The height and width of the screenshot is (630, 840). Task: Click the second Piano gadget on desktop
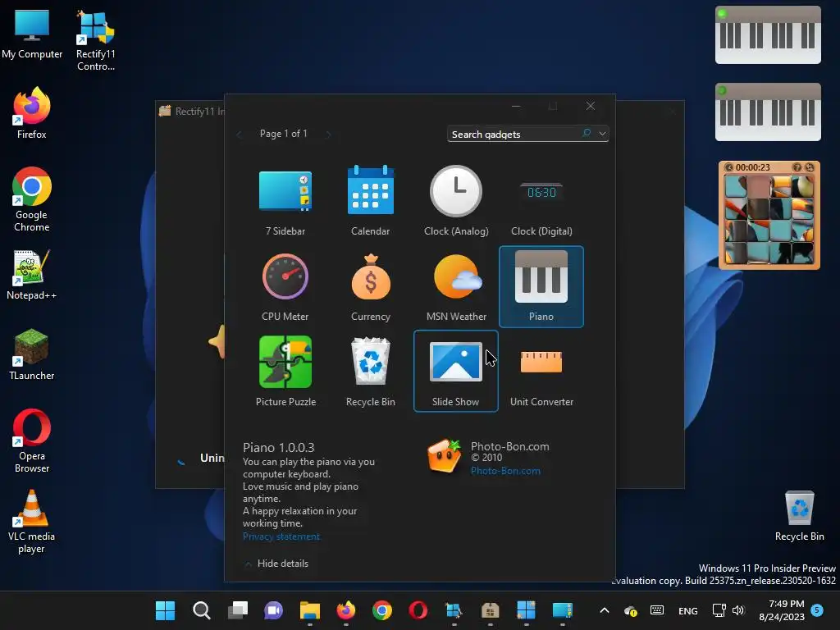(x=768, y=112)
